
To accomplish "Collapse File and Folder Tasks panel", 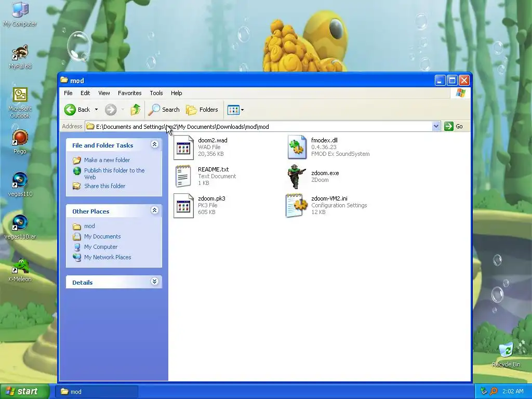I will tap(154, 144).
